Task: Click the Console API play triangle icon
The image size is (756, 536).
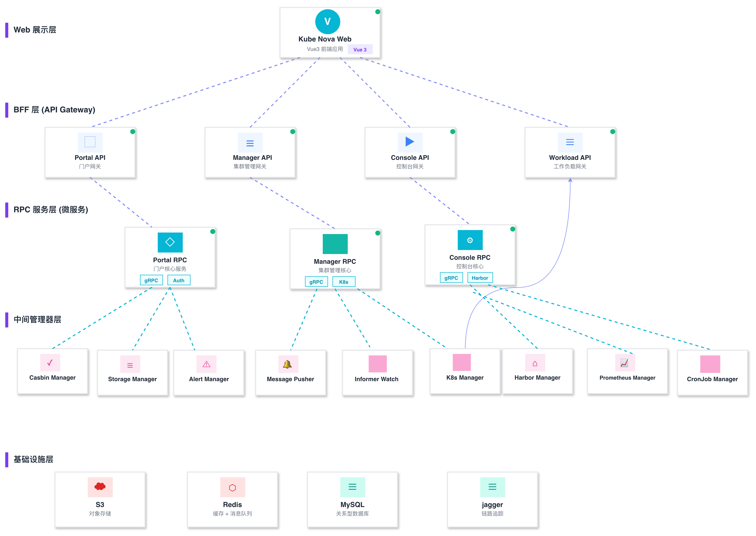Action: point(409,142)
